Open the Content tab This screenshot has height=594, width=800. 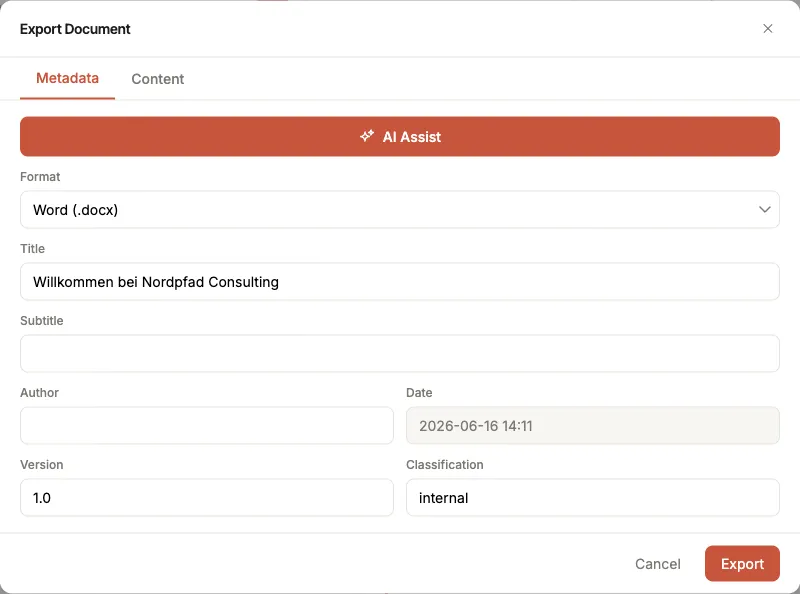point(158,79)
